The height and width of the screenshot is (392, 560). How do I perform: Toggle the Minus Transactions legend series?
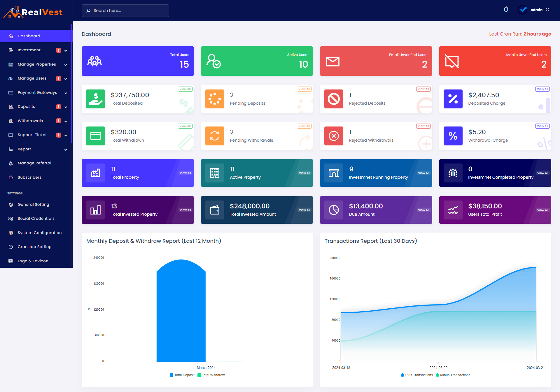[453, 375]
